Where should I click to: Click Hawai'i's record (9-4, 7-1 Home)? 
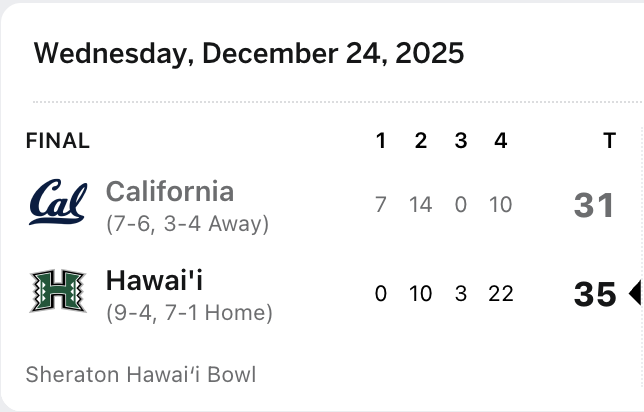[189, 313]
